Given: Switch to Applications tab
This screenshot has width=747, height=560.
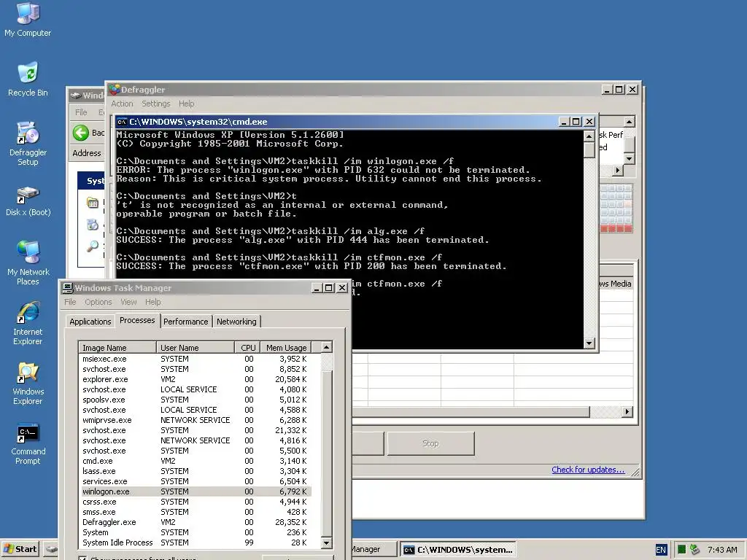Looking at the screenshot, I should click(90, 322).
